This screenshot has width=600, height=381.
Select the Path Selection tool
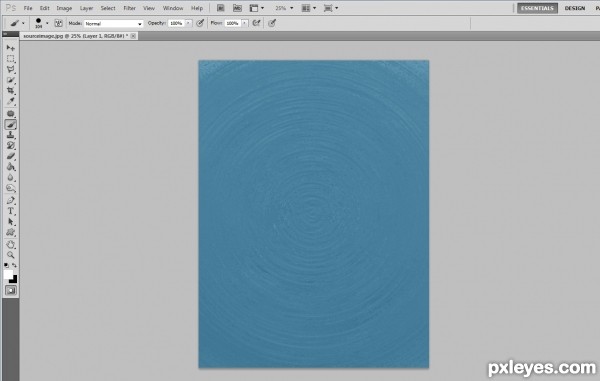click(11, 222)
